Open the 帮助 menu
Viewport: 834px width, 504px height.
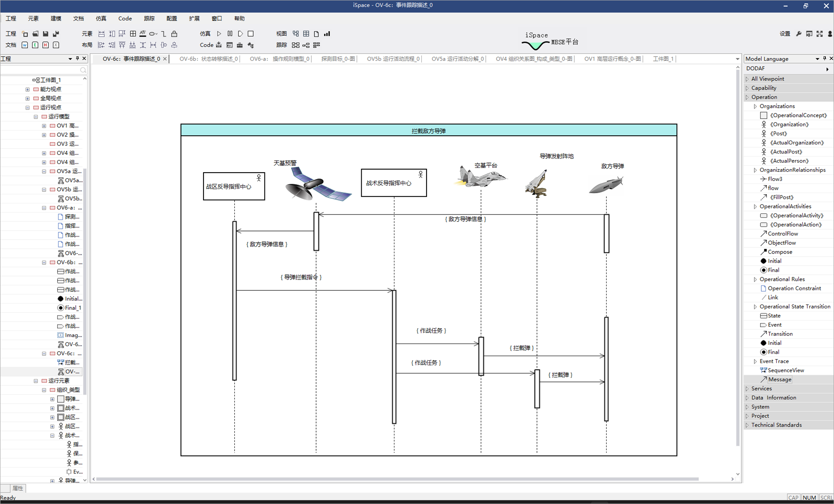239,19
